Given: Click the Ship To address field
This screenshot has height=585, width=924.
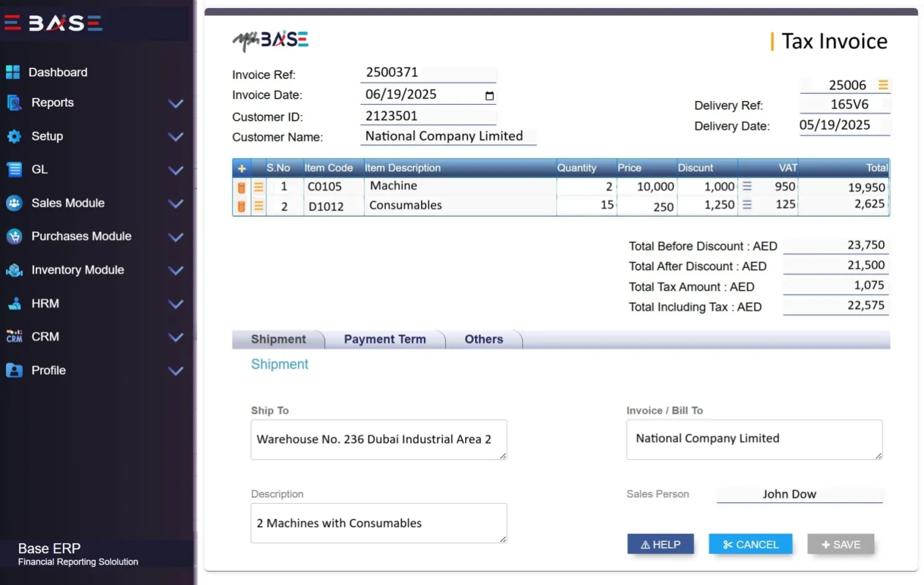Looking at the screenshot, I should click(378, 440).
